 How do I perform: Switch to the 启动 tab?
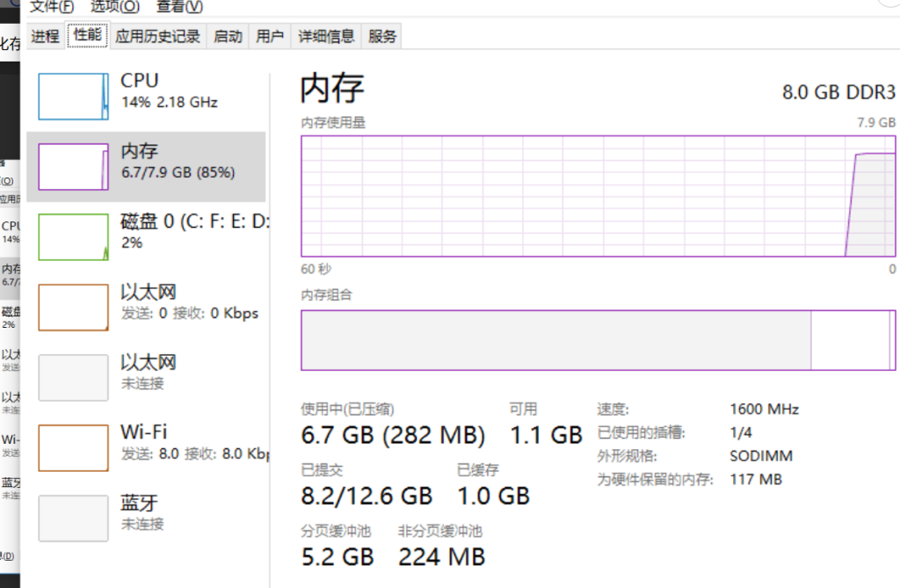[x=229, y=36]
